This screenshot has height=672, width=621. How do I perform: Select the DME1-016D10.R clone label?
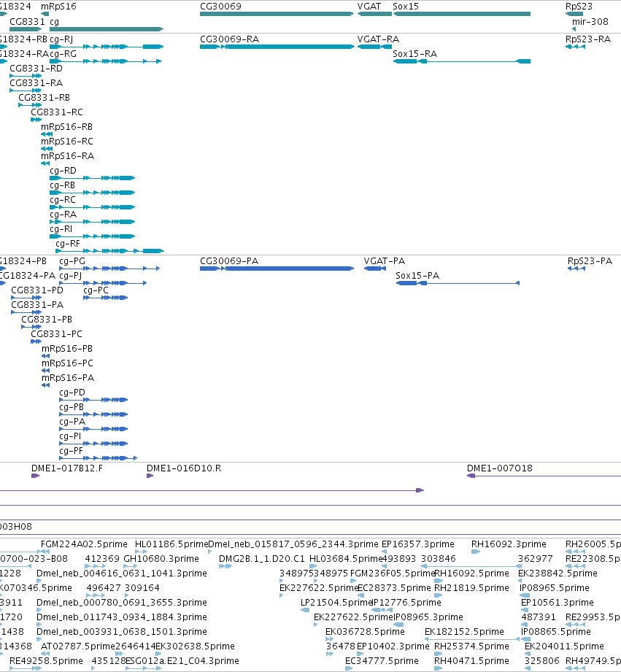click(x=184, y=468)
